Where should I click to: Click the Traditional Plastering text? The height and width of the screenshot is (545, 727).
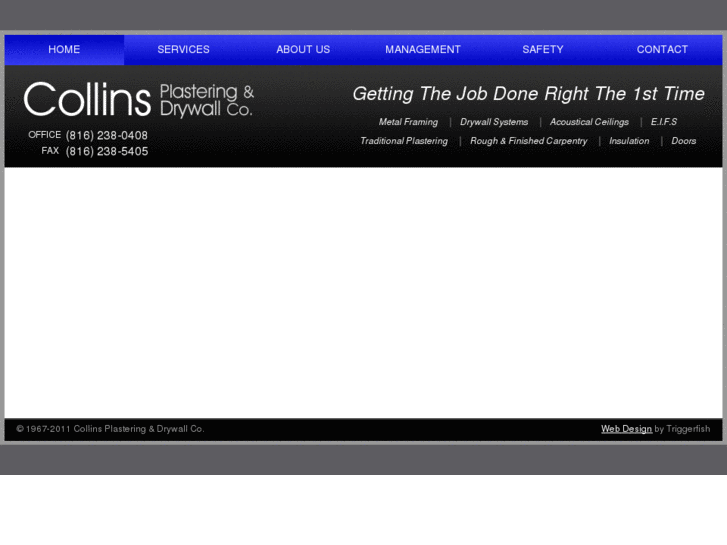[404, 141]
